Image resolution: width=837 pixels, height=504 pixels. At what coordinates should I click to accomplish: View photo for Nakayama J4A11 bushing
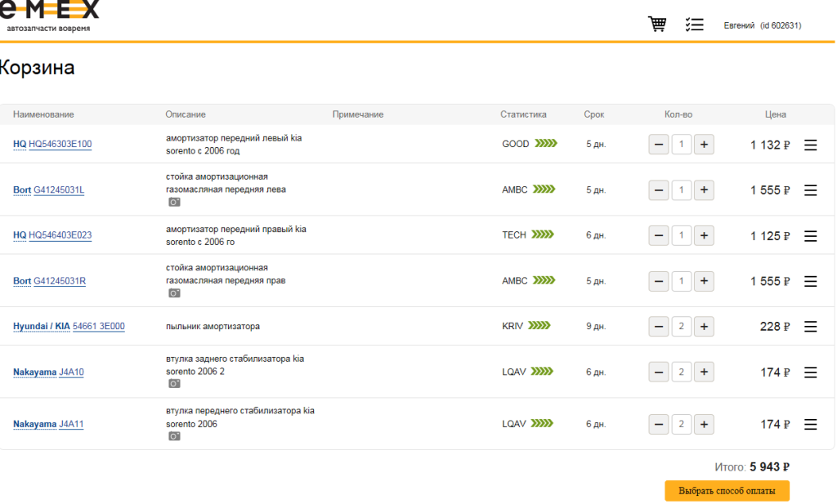tap(174, 436)
